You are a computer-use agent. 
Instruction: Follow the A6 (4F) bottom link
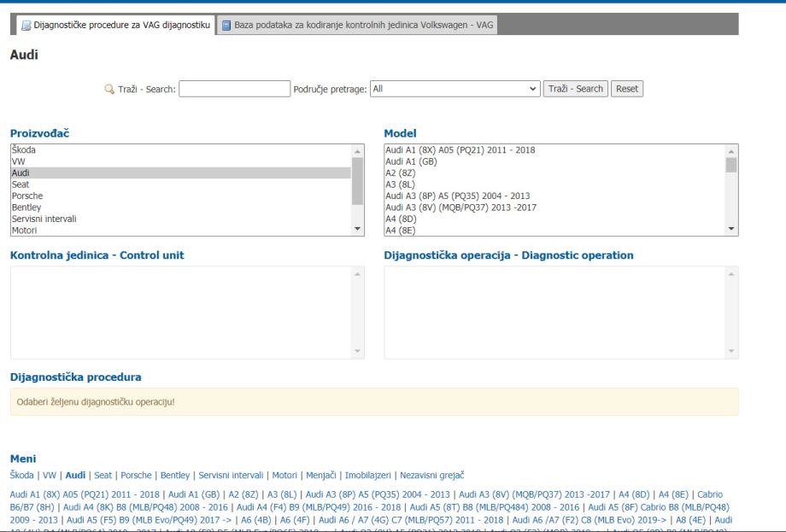point(295,520)
